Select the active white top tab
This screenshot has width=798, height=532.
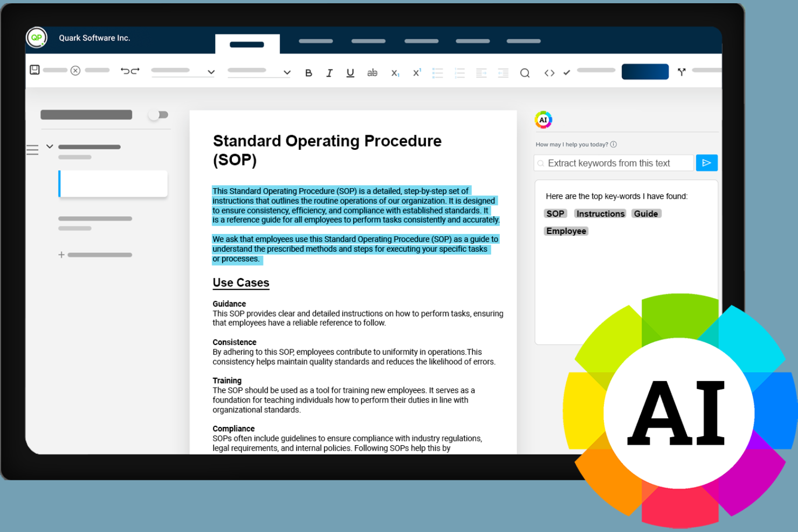[x=247, y=44]
